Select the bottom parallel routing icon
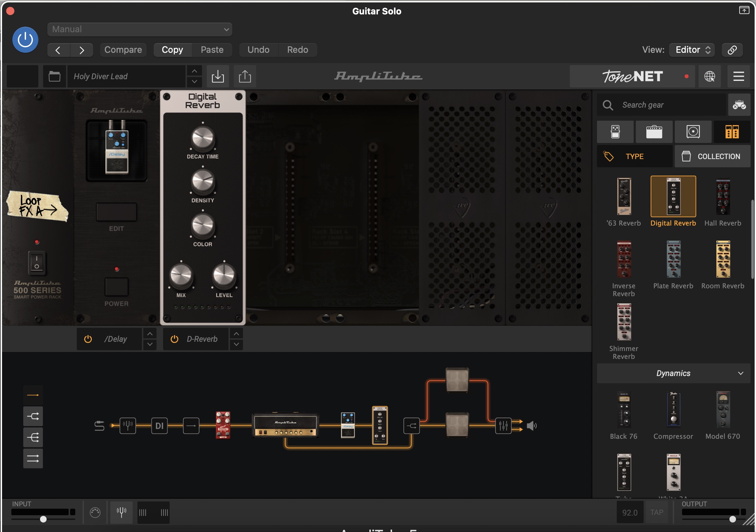Image resolution: width=756 pixels, height=532 pixels. pyautogui.click(x=33, y=458)
